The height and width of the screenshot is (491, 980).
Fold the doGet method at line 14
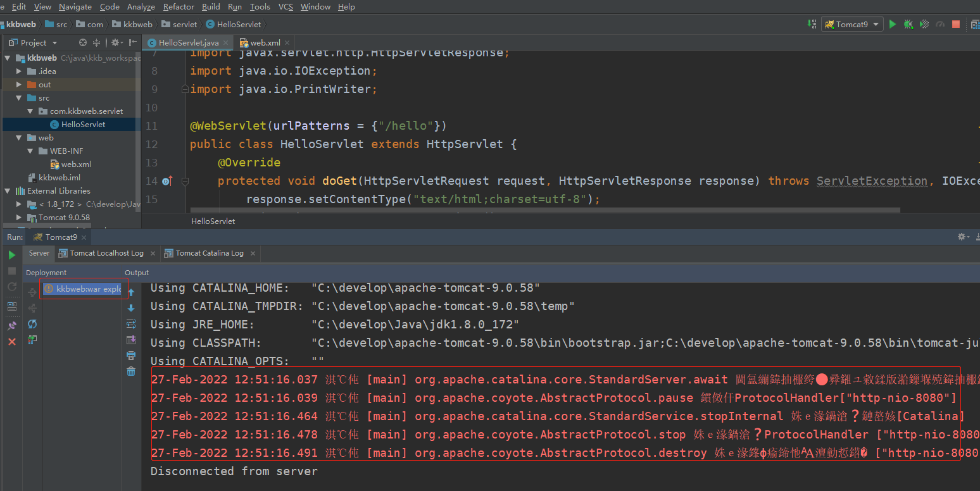point(185,181)
